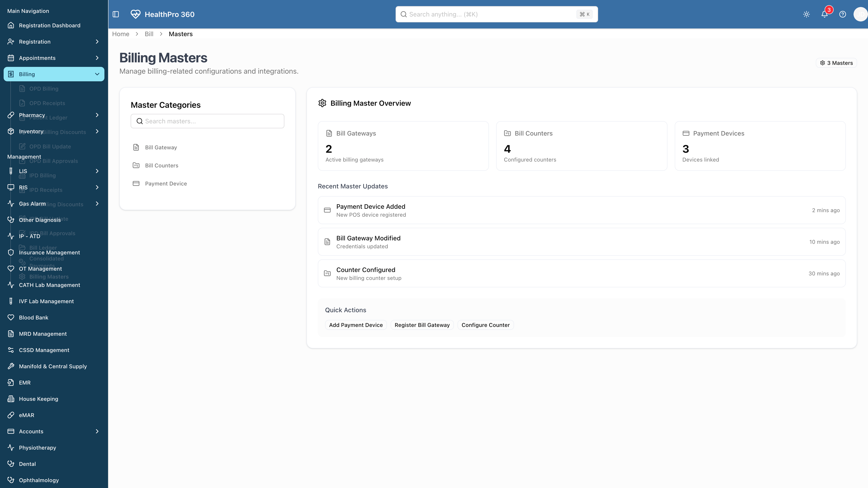Click the Appointments calendar icon
This screenshot has width=868, height=488.
pyautogui.click(x=11, y=58)
